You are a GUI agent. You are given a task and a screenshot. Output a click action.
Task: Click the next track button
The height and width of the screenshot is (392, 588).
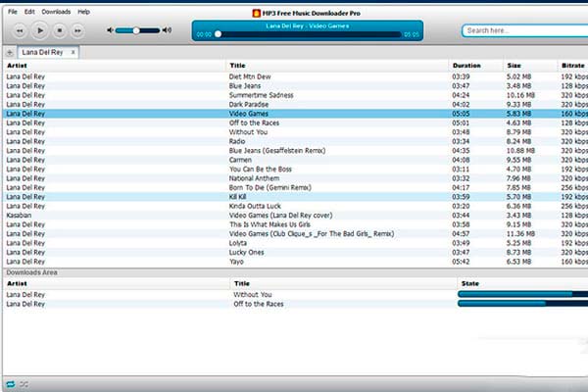click(77, 30)
